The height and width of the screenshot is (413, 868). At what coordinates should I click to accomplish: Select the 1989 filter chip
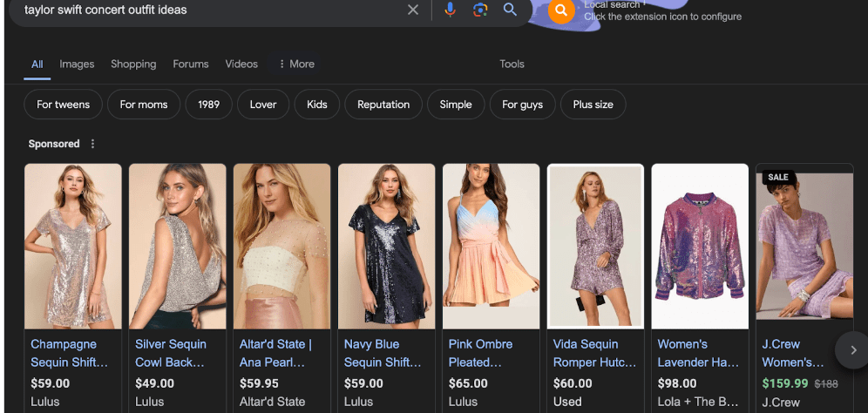(x=208, y=105)
